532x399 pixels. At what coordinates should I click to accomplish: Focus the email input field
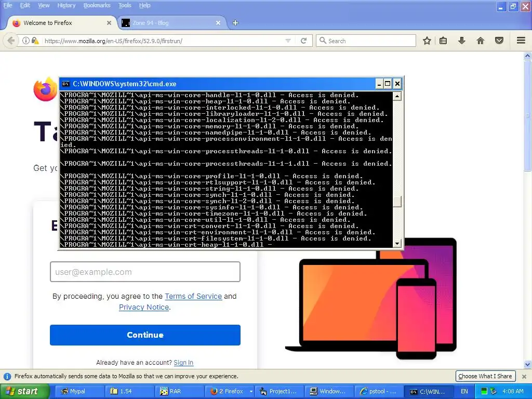145,272
